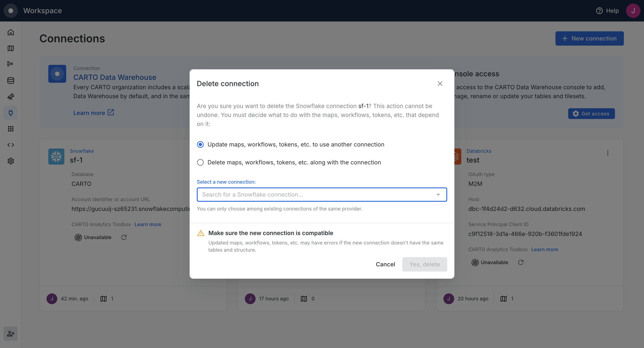The width and height of the screenshot is (644, 348).
Task: Select Delete maps along with connection option
Action: (x=200, y=163)
